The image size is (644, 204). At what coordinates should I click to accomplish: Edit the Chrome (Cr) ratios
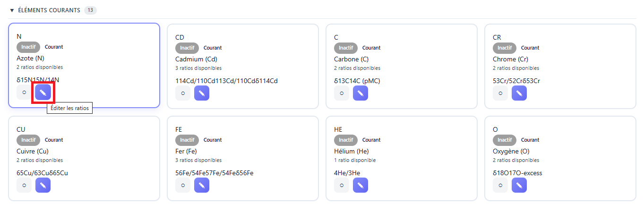click(x=519, y=93)
